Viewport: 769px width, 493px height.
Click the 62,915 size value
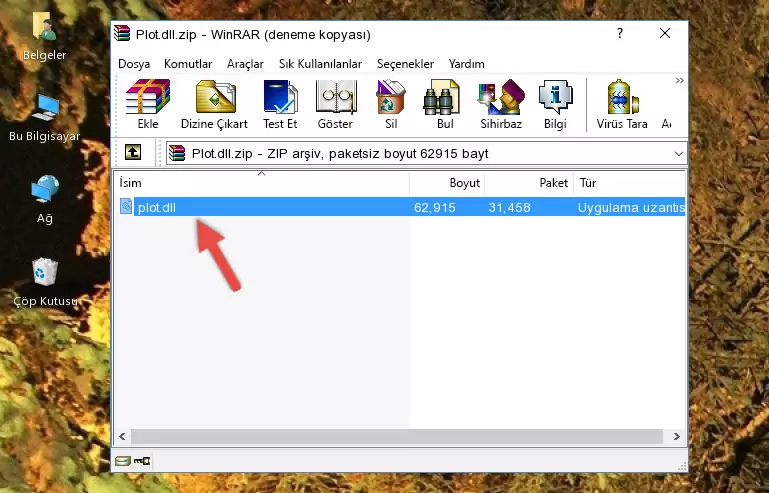click(x=435, y=208)
